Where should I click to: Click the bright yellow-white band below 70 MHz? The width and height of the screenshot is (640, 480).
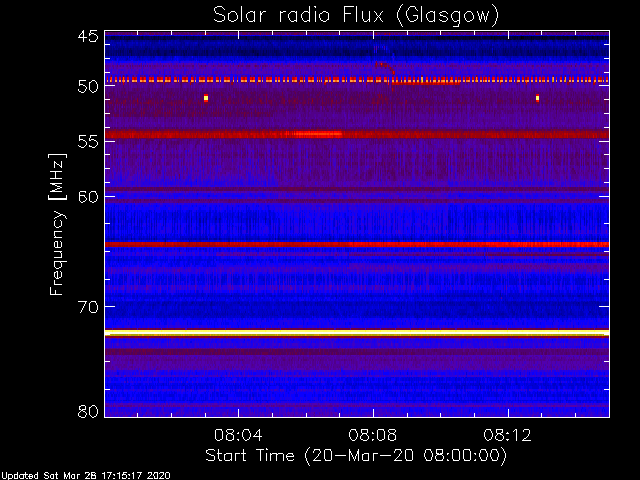coord(357,333)
